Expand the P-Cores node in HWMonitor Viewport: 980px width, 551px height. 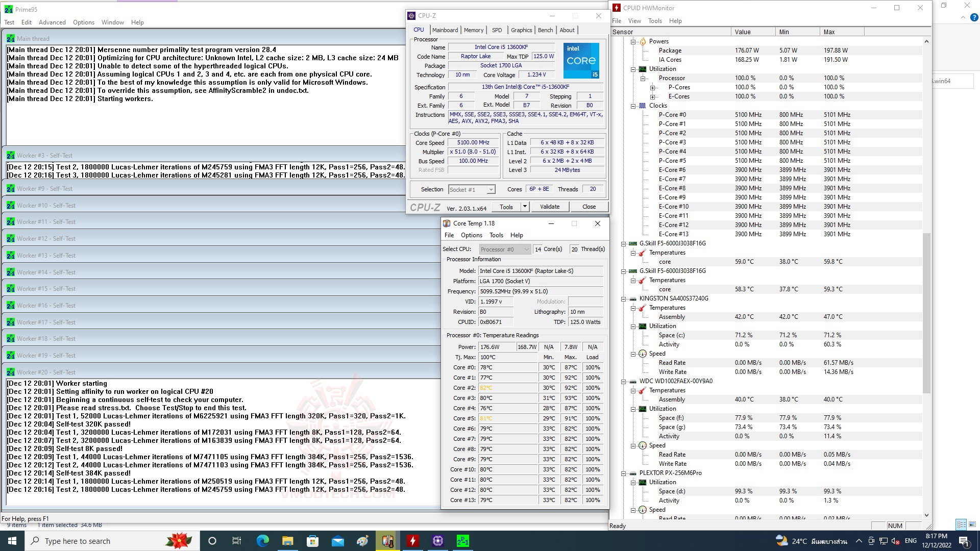[x=652, y=87]
